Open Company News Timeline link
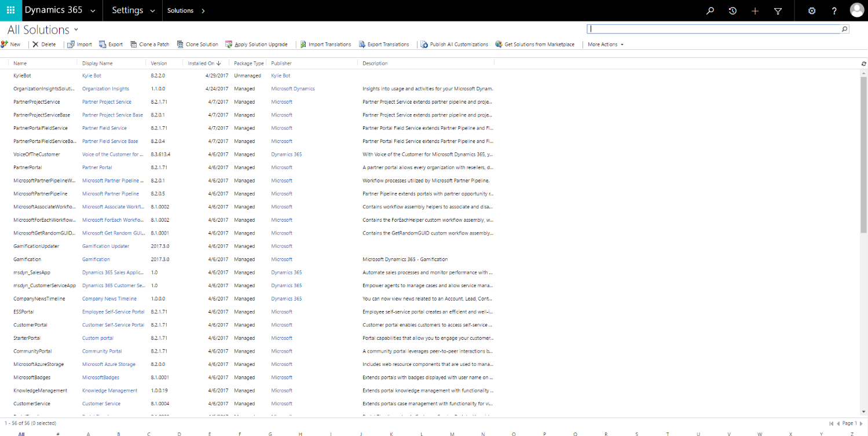Viewport: 868px width, 436px height. pyautogui.click(x=109, y=299)
